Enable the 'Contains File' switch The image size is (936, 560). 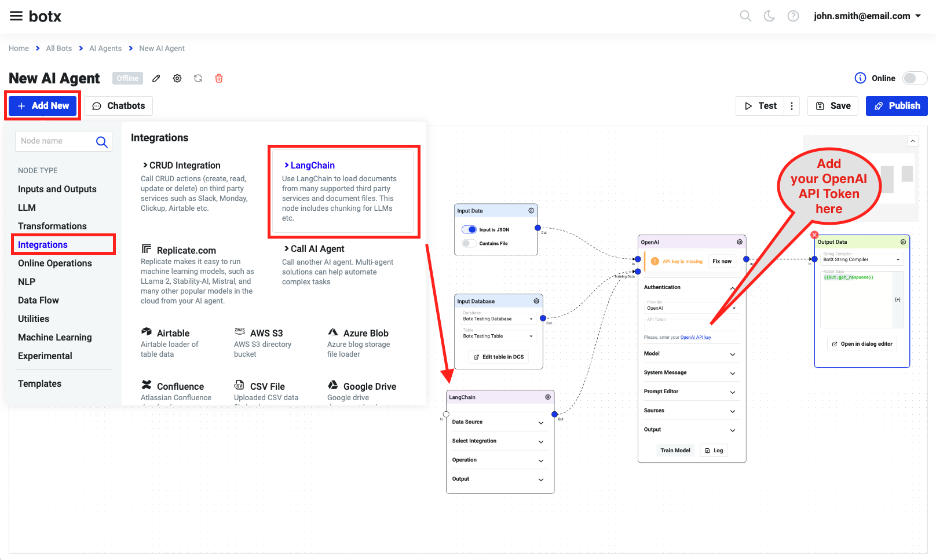[469, 244]
